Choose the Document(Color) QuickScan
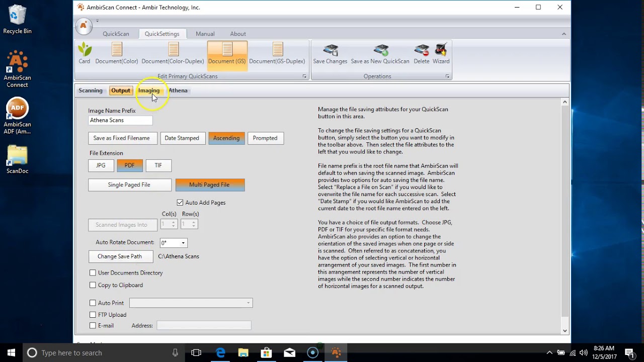Viewport: 644px width, 362px height. point(117,53)
